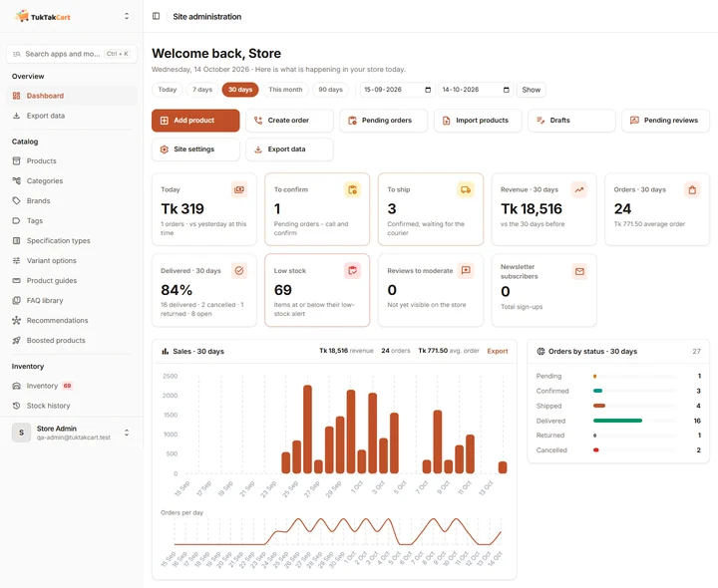Click the To ship truck icon
This screenshot has width=718, height=588.
(x=466, y=189)
